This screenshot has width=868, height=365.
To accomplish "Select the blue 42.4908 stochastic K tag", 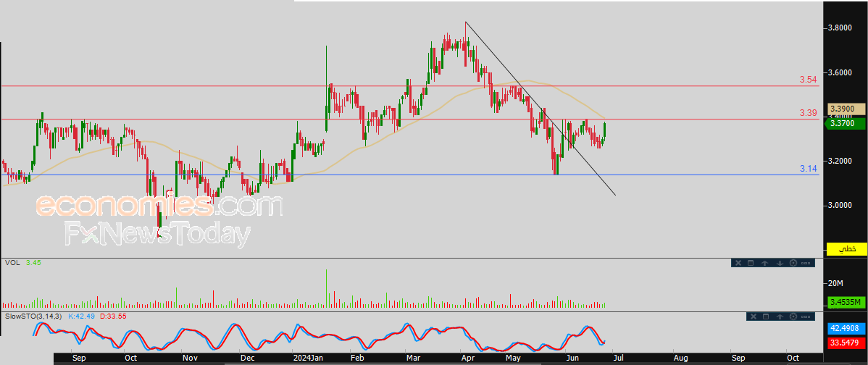I will (x=846, y=328).
